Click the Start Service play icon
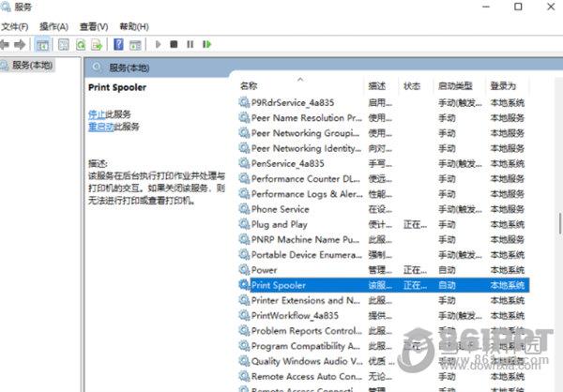The image size is (563, 392). click(158, 44)
